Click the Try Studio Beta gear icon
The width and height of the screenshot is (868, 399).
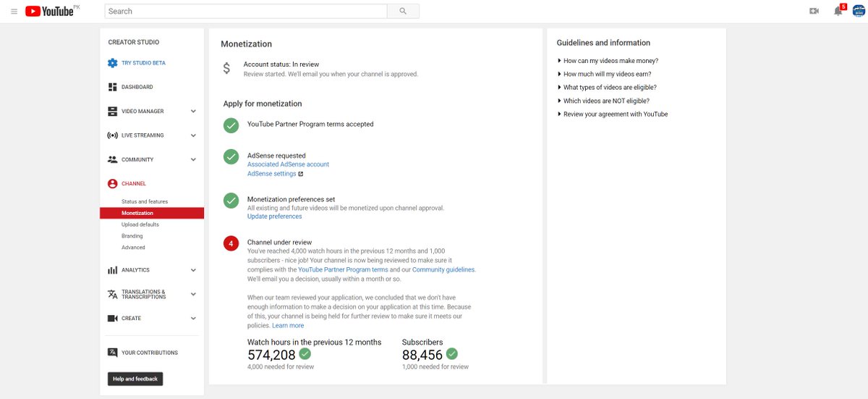tap(112, 63)
